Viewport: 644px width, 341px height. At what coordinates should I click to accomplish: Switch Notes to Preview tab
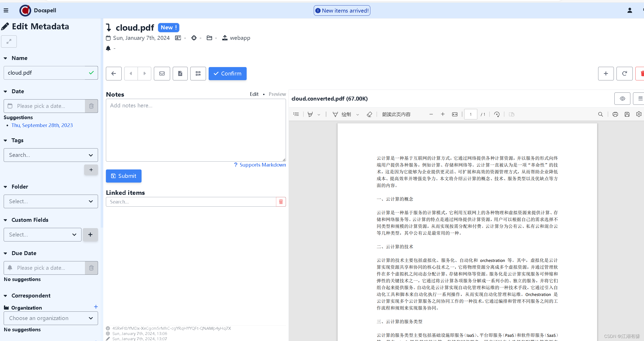[x=277, y=94]
